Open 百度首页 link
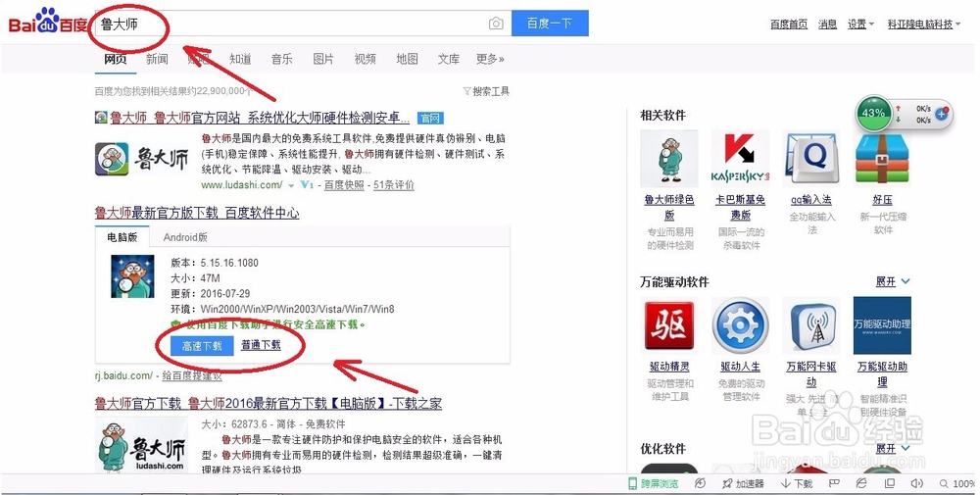980x495 pixels. (x=789, y=25)
